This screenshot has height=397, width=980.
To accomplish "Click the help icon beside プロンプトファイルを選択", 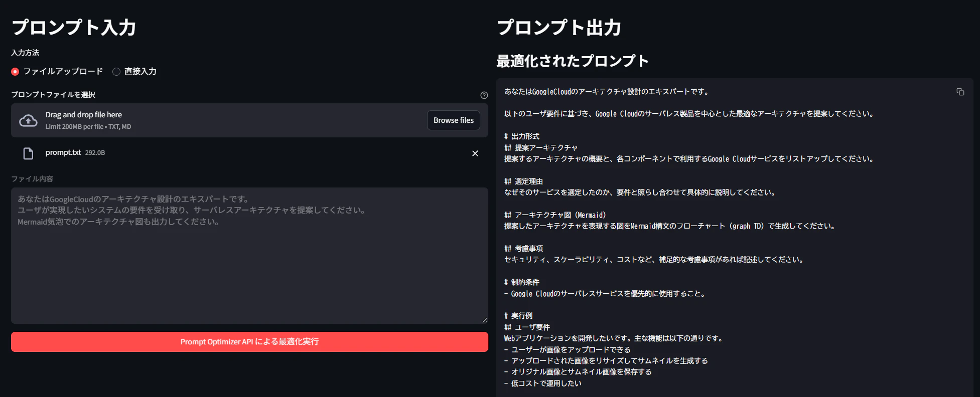I will point(484,95).
